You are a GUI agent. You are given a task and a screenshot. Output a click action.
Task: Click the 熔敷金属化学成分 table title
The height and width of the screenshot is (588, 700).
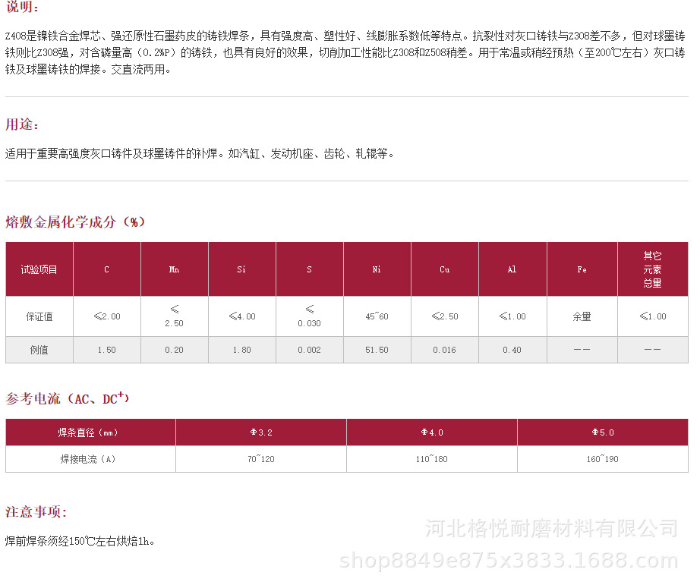coord(72,222)
